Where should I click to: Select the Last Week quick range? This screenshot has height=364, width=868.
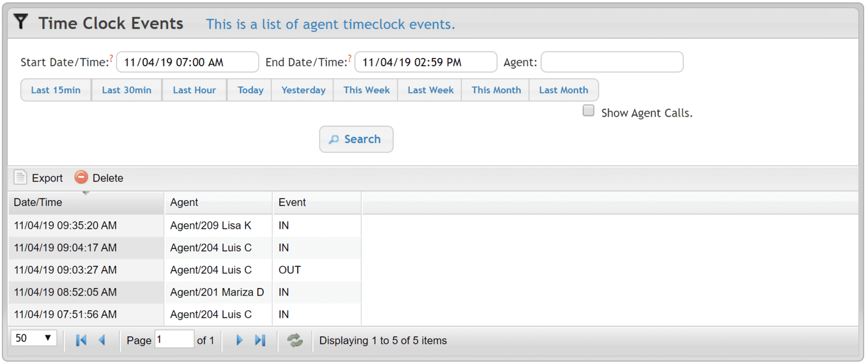coord(430,90)
